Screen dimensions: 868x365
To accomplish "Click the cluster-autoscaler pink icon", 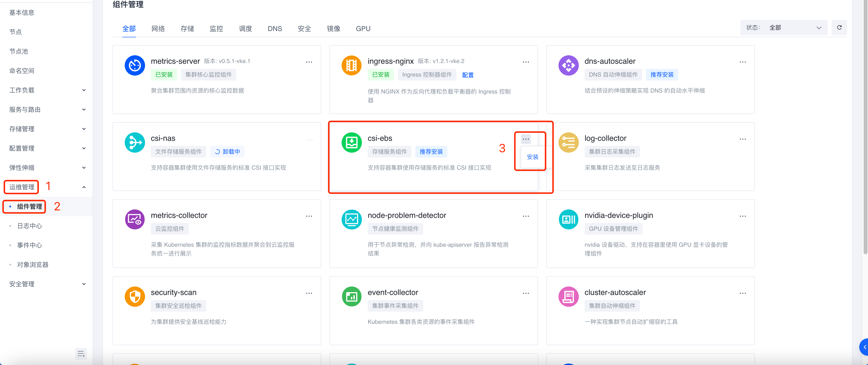I will click(x=568, y=296).
